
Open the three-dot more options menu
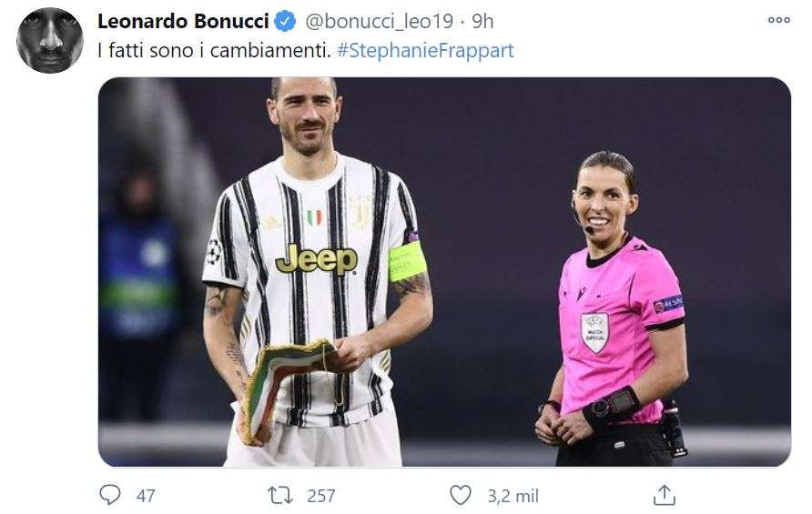point(778,20)
